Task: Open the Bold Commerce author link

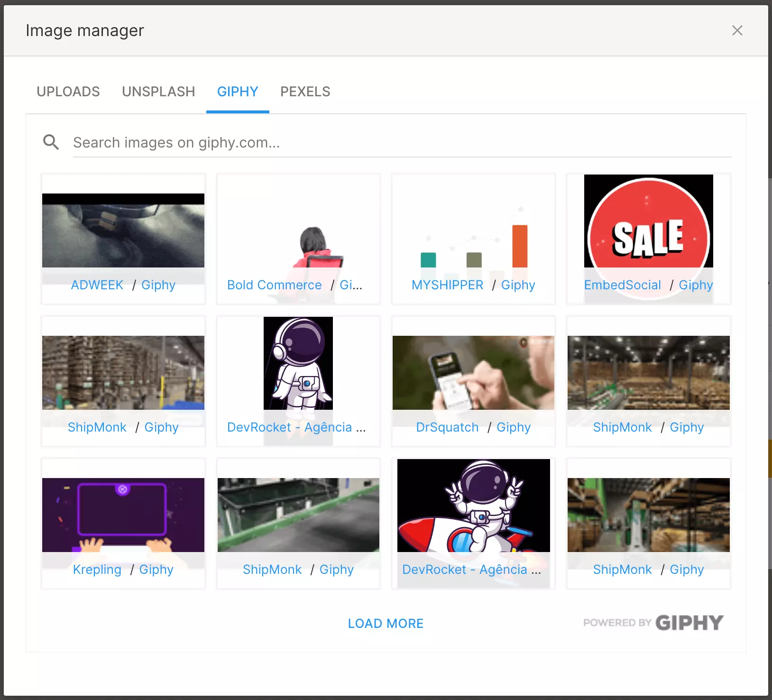Action: [x=275, y=285]
